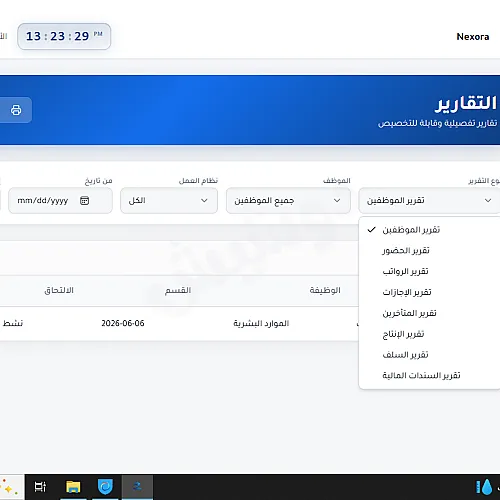Pick تقرير السلف from the dropdown list
500x500 pixels.
[x=429, y=355]
